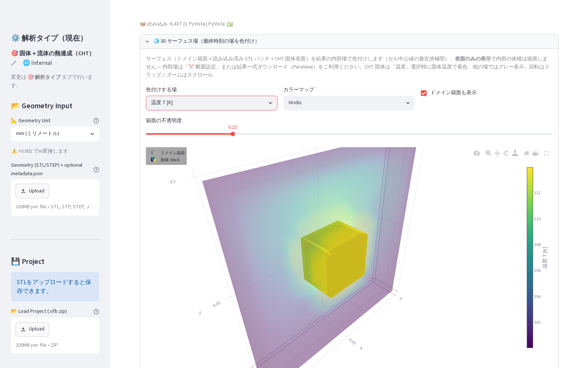588x368 pixels.
Task: Upload a project .ofb.zip file
Action: (x=32, y=329)
